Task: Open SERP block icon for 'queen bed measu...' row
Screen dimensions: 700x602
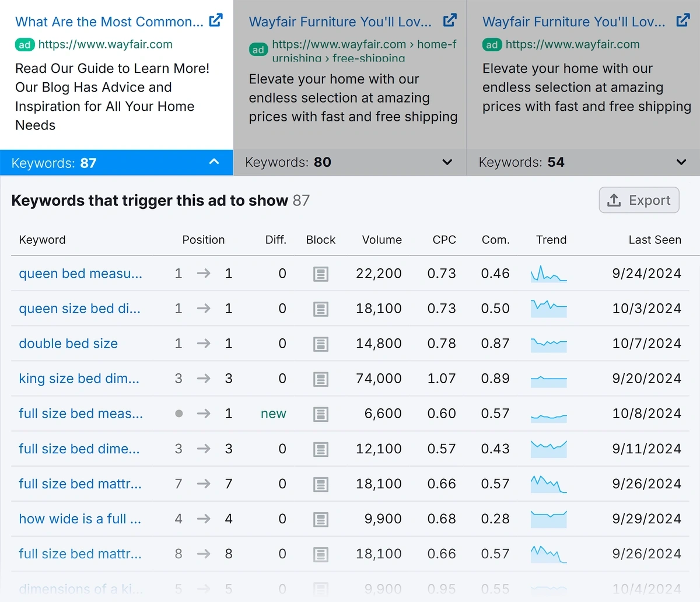Action: pos(321,274)
